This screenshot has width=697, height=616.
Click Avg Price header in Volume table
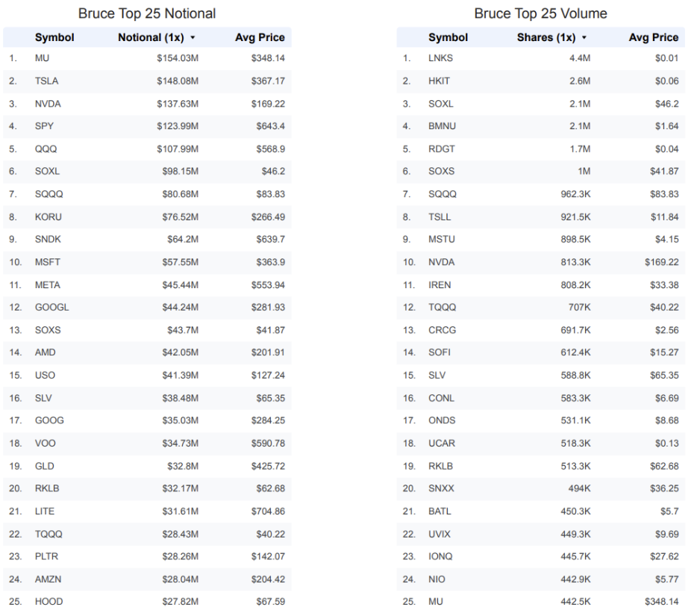coord(654,37)
